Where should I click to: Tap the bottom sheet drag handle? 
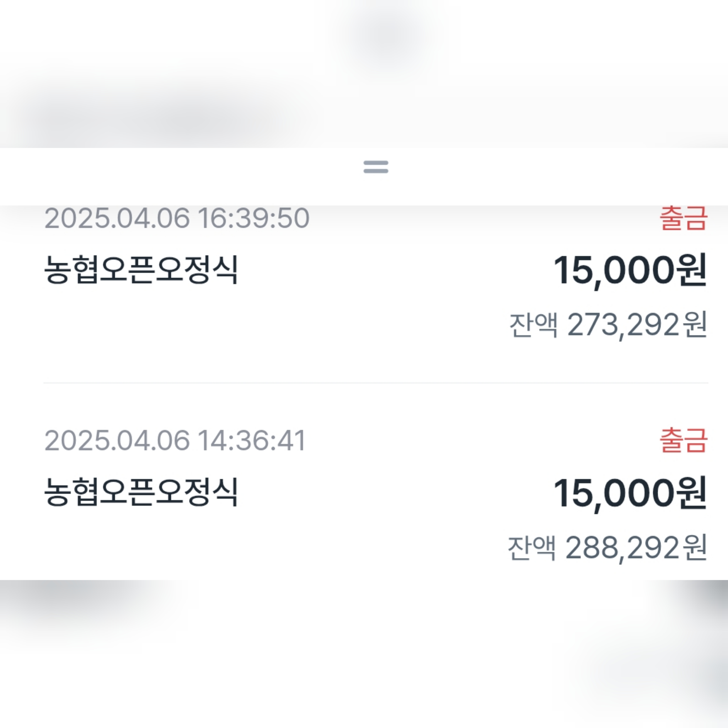pos(376,167)
